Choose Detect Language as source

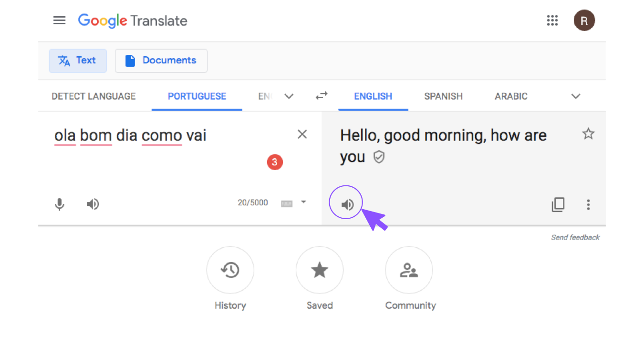click(x=93, y=96)
